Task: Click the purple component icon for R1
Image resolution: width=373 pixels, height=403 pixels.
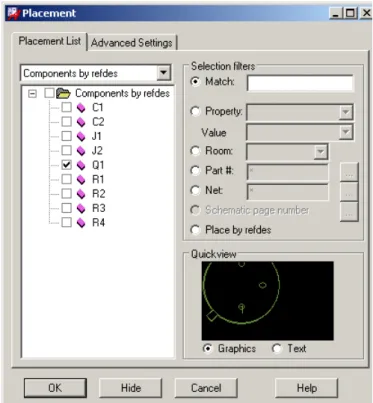Action: [x=81, y=179]
